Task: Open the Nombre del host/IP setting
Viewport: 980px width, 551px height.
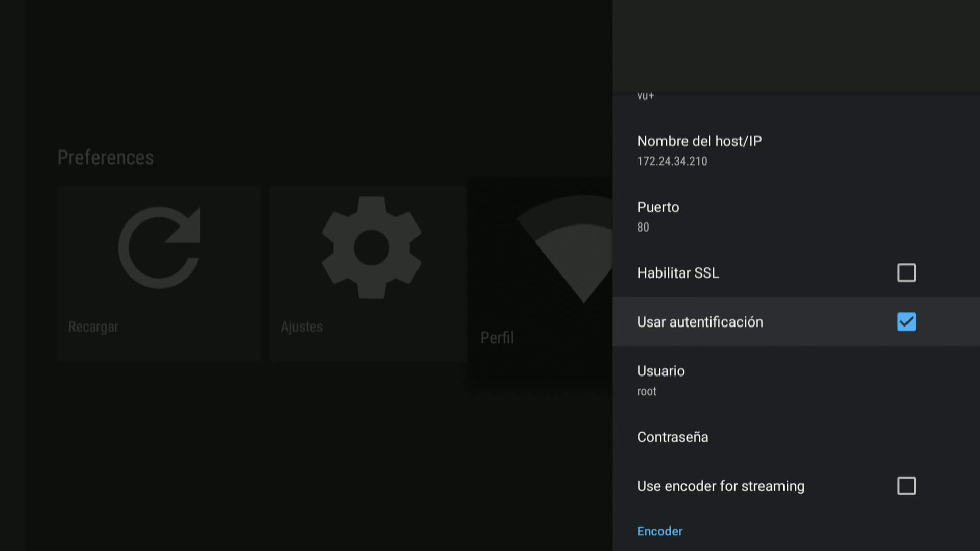Action: pyautogui.click(x=699, y=141)
